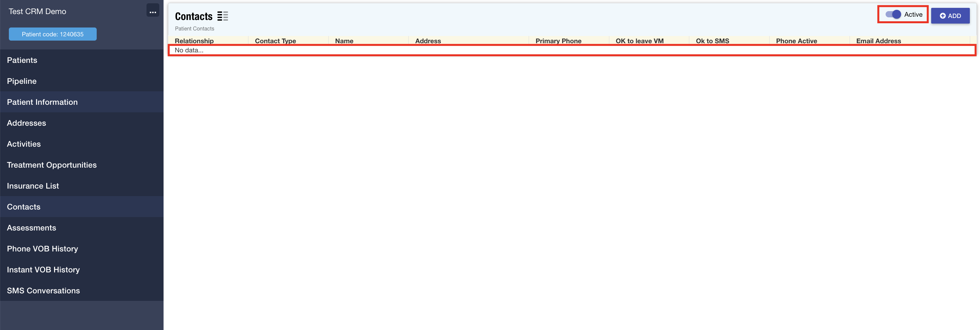Click the column list icon next to Contacts
Screen dimensions: 980x330
point(223,16)
